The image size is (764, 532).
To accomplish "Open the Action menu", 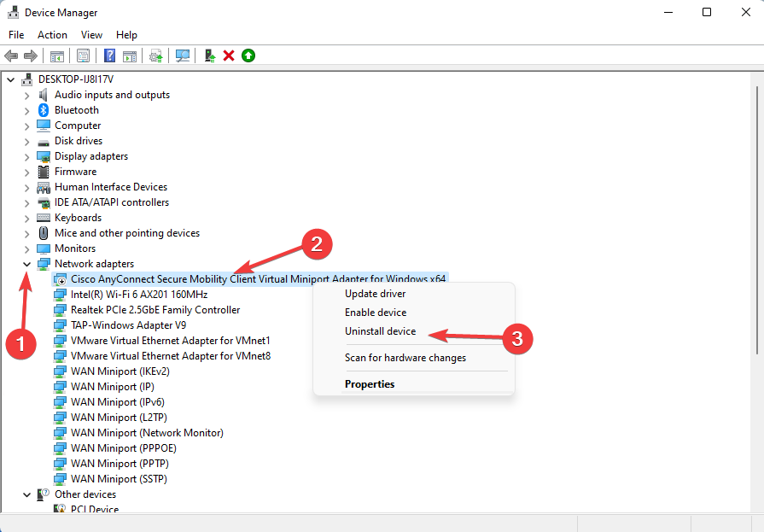I will 52,35.
